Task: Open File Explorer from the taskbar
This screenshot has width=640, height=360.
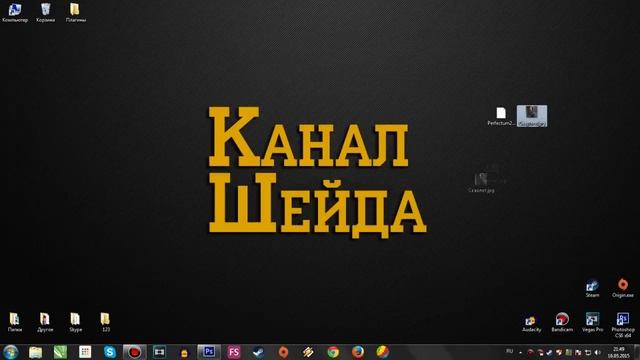Action: (36, 352)
